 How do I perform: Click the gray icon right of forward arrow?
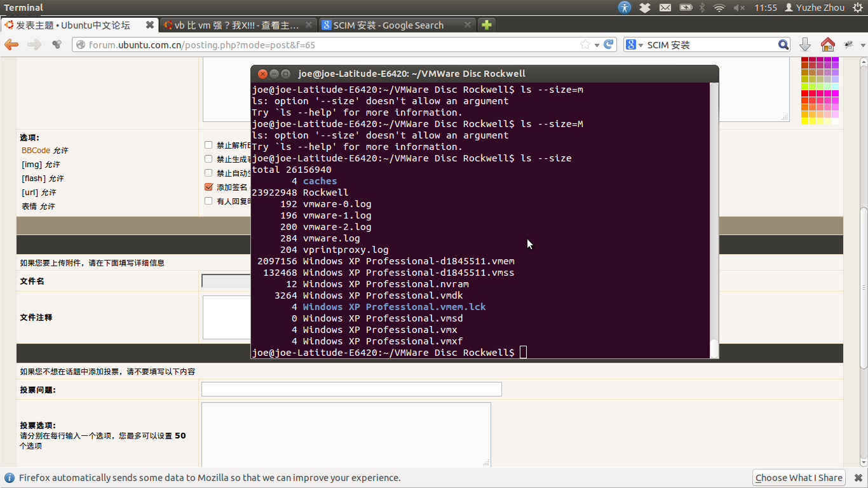(x=57, y=44)
